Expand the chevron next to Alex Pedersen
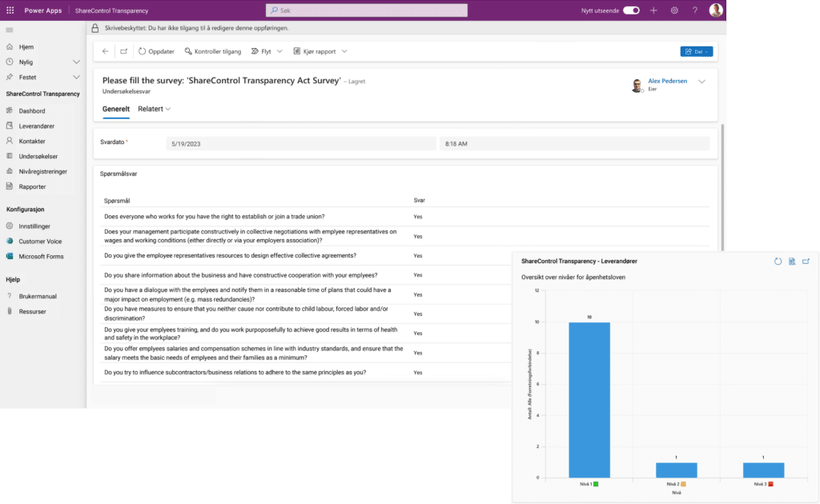The width and height of the screenshot is (820, 504). (702, 81)
